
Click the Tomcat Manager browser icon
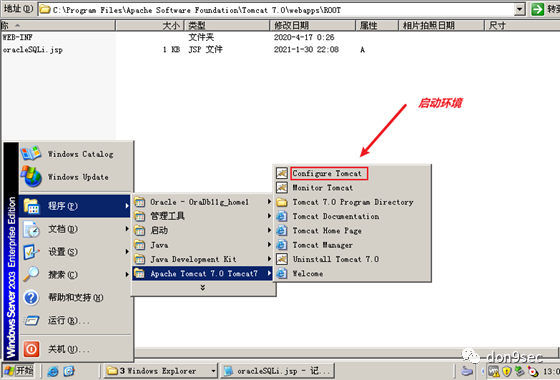[x=281, y=245]
